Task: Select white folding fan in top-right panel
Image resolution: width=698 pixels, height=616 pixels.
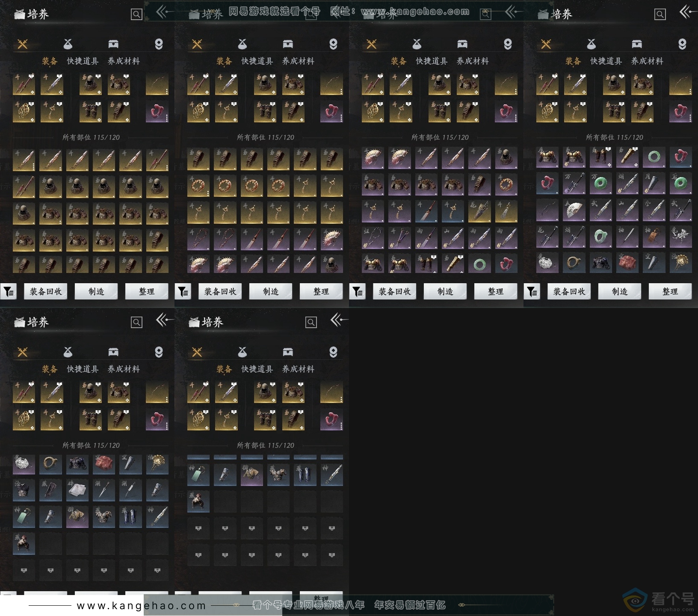Action: point(574,210)
